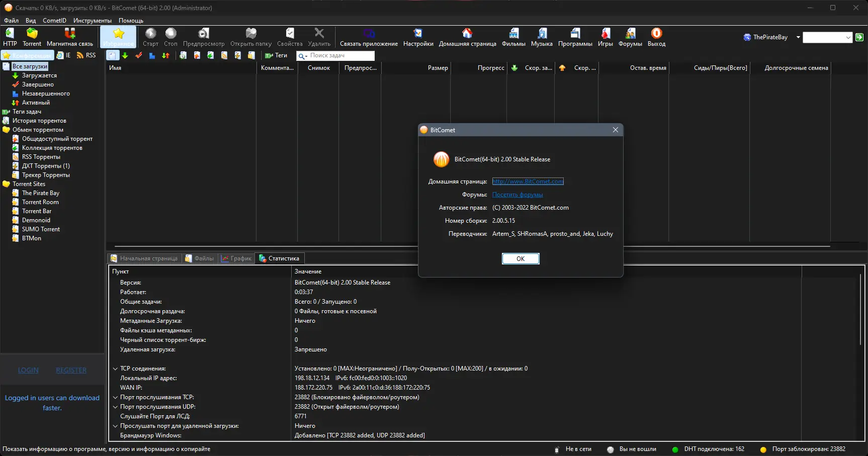Click the Старт toolbar button
The height and width of the screenshot is (456, 868).
tap(150, 37)
